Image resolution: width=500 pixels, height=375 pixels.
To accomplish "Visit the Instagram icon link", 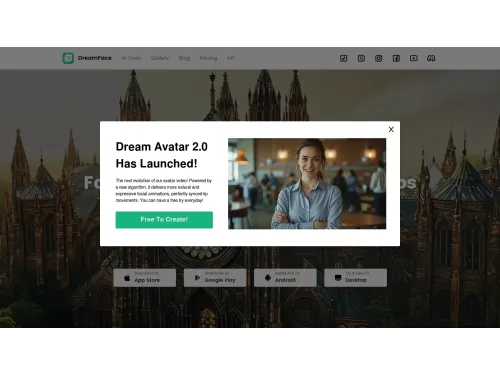I will (x=378, y=58).
